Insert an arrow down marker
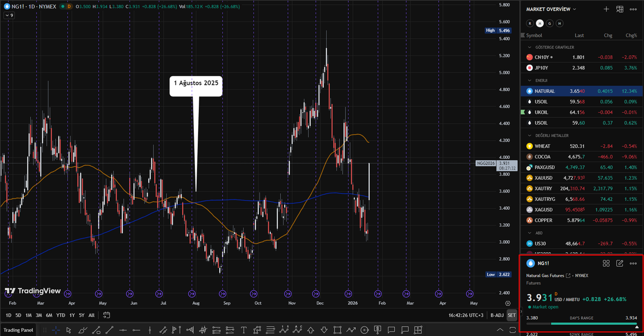644x336 pixels. (324, 330)
